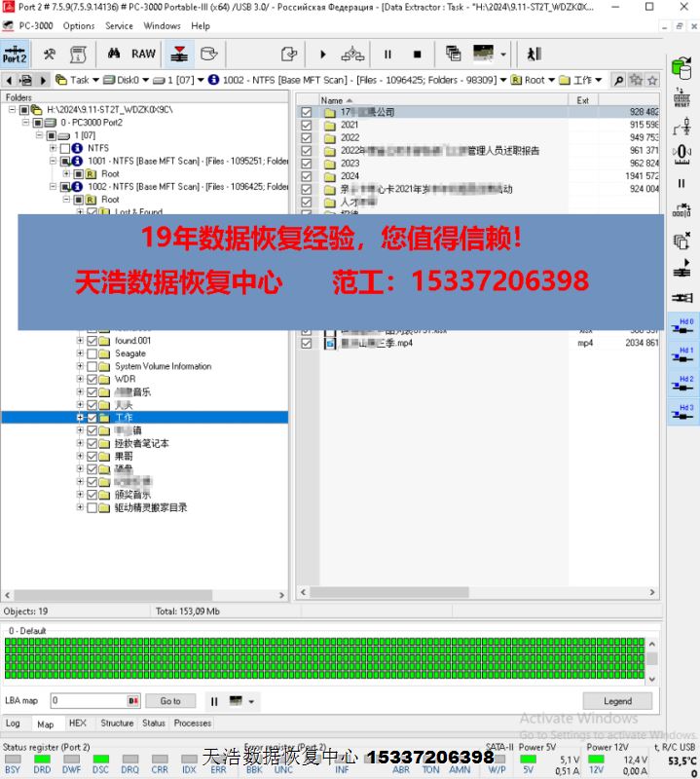Click the stop toolbar button

417,55
